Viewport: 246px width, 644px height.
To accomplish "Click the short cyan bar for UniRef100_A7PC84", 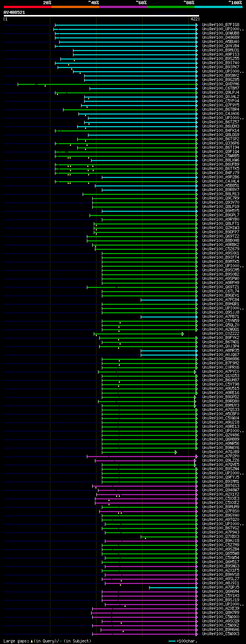I will pyautogui.click(x=169, y=300).
